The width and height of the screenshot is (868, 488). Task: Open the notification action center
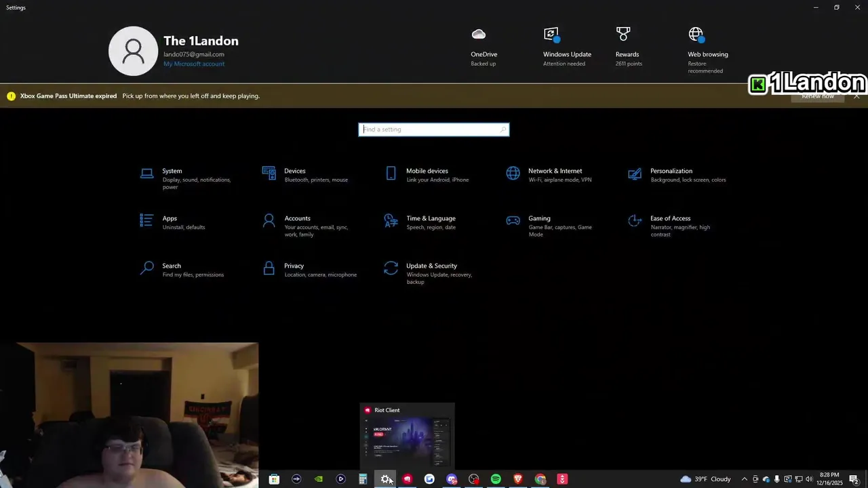pos(854,479)
